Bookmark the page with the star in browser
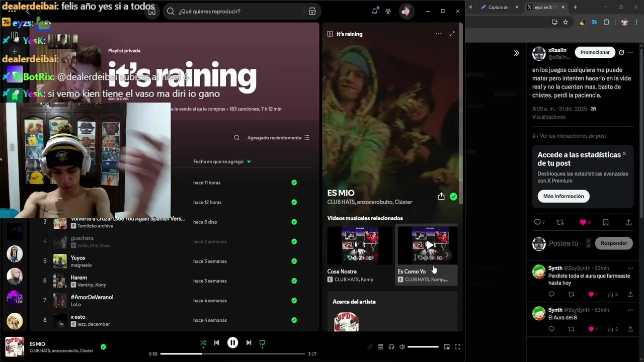The image size is (644, 362). (566, 22)
